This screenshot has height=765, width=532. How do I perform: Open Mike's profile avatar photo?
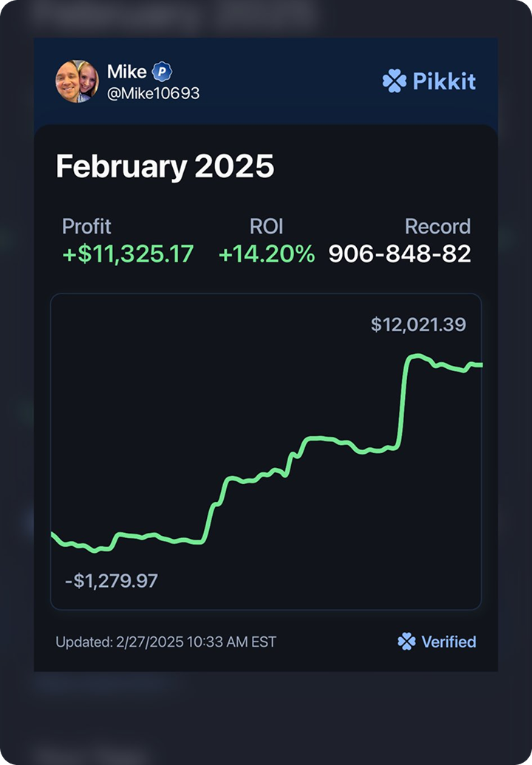(77, 81)
